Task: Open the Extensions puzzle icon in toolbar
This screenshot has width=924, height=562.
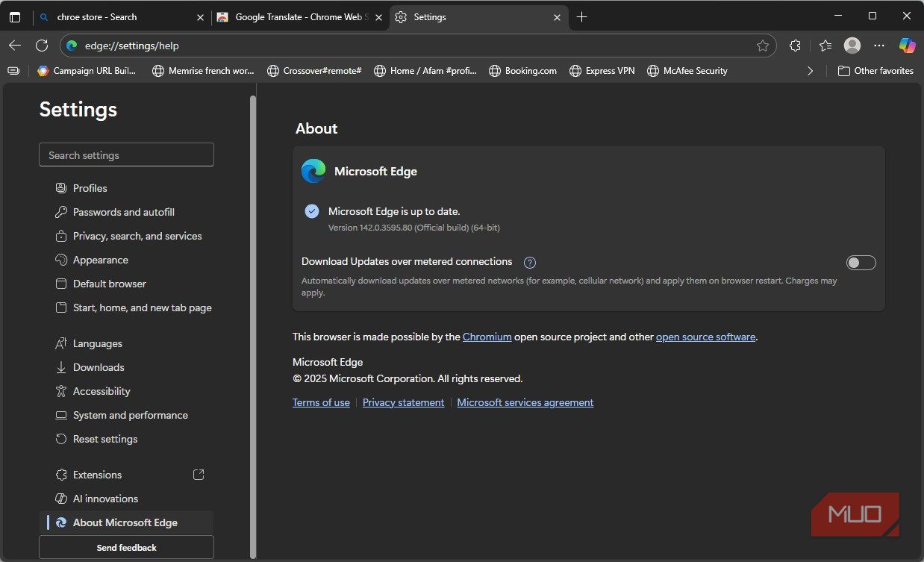Action: click(x=795, y=46)
